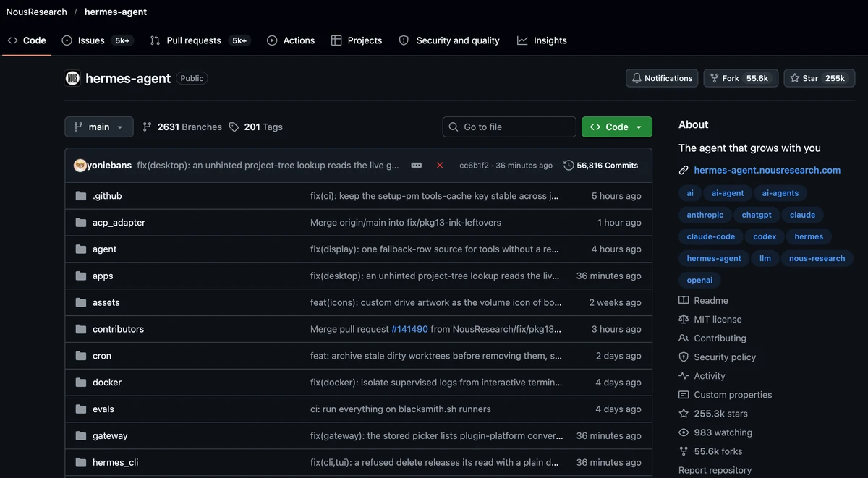
Task: Click the pulse icon next to Activity
Action: [684, 376]
